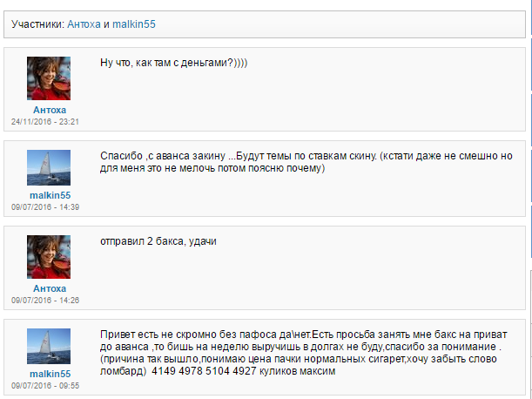Click the timestamp 24/11/2016 - 23:21

click(45, 122)
